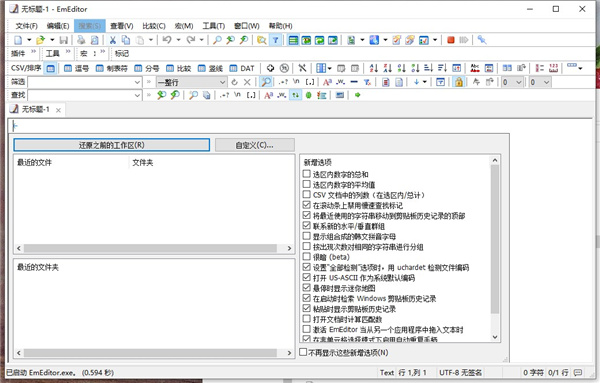
Task: Check the 选区内数字的总和 option
Action: click(307, 174)
